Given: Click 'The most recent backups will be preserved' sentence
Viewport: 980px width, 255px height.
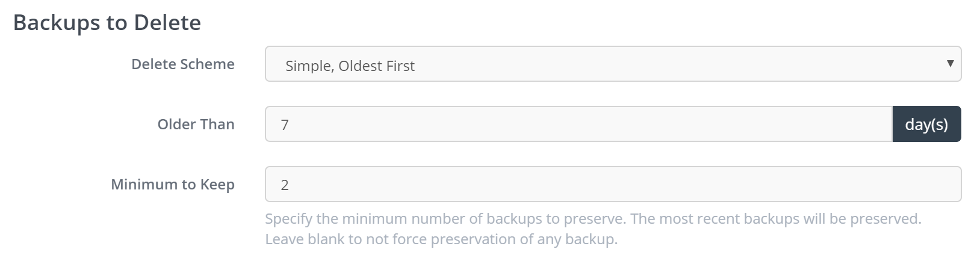Looking at the screenshot, I should tap(775, 219).
